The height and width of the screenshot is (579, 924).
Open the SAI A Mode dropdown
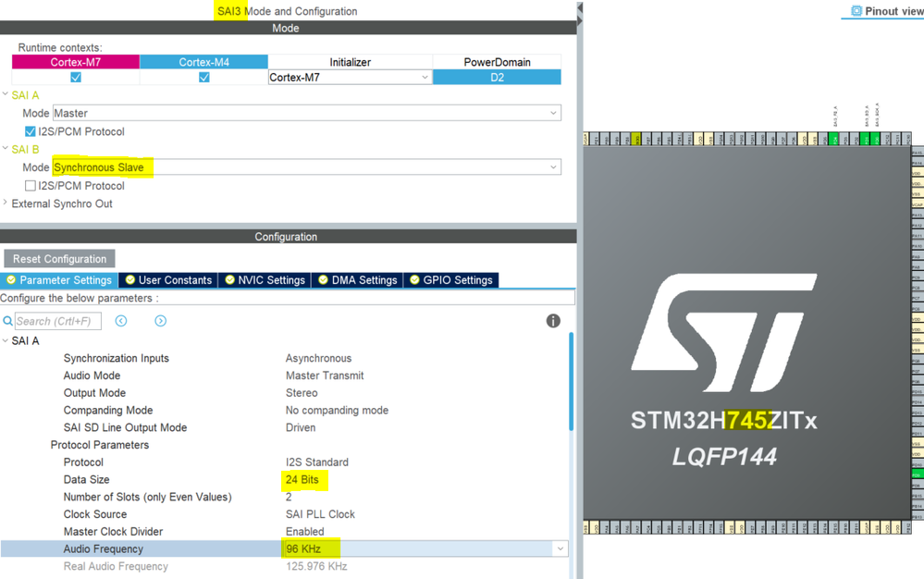pyautogui.click(x=307, y=113)
